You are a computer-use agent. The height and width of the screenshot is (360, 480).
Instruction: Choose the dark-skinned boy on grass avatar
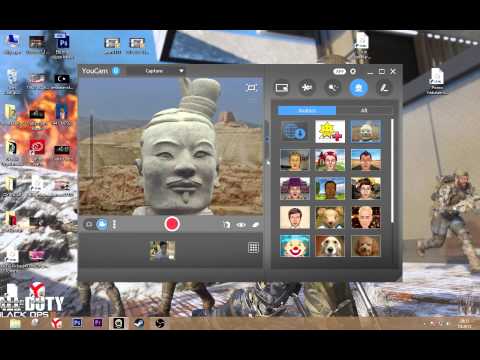pos(330,188)
